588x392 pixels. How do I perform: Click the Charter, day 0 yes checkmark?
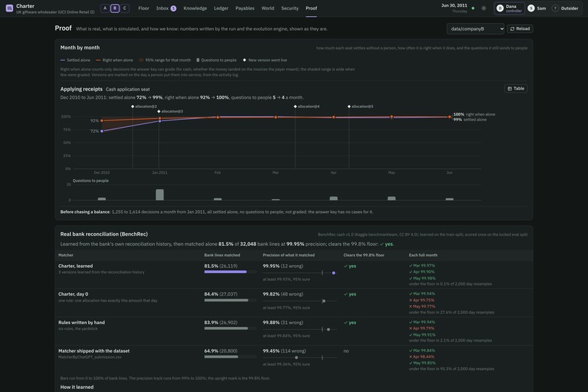tap(350, 294)
